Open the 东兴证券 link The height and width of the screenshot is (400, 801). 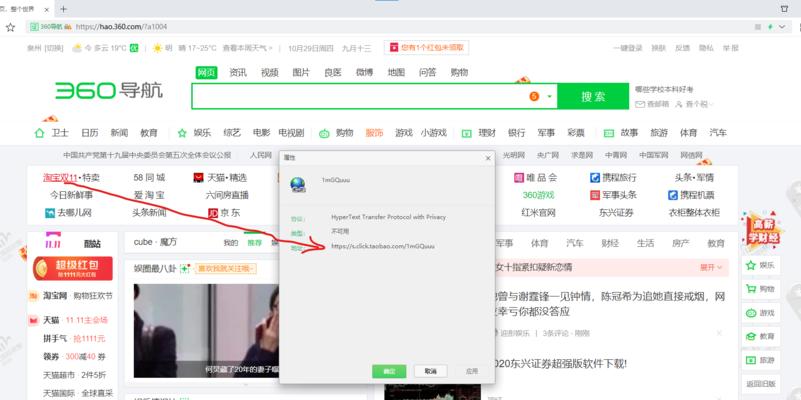click(616, 213)
